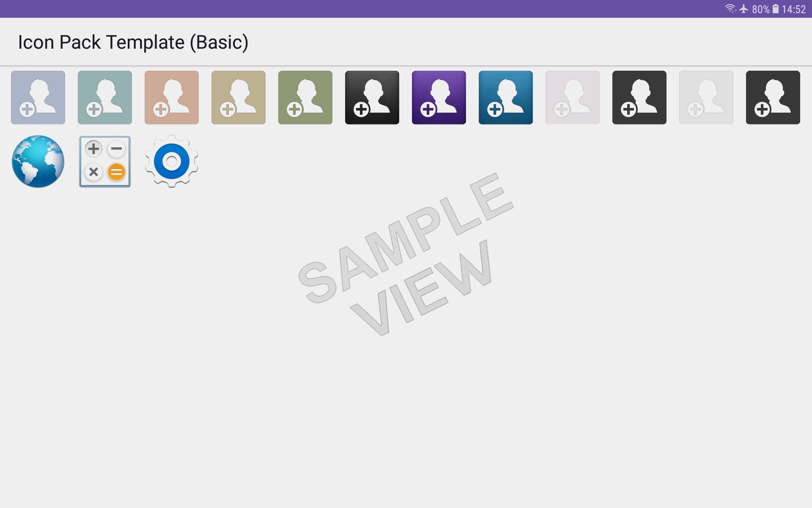This screenshot has height=508, width=812.
Task: Select the calculator app icon
Action: tap(105, 161)
